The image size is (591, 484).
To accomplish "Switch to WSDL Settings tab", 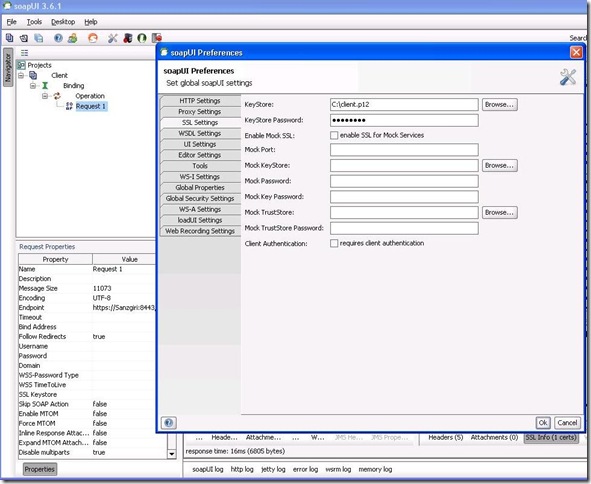I will [200, 133].
